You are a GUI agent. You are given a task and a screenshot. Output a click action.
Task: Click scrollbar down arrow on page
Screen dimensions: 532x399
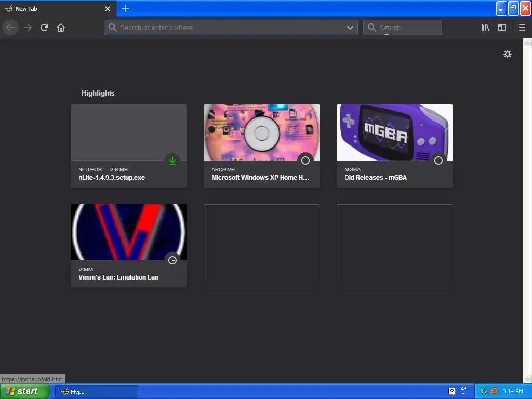[527, 379]
